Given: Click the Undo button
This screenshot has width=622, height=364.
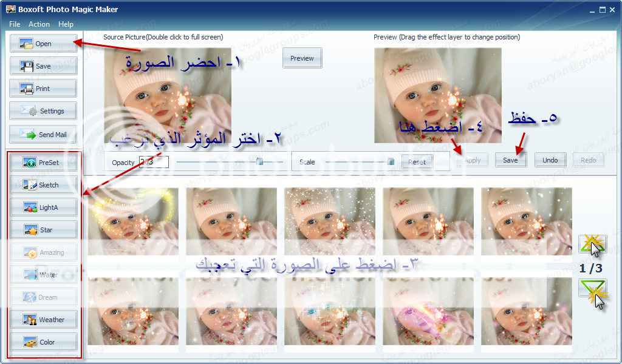Looking at the screenshot, I should tap(550, 160).
